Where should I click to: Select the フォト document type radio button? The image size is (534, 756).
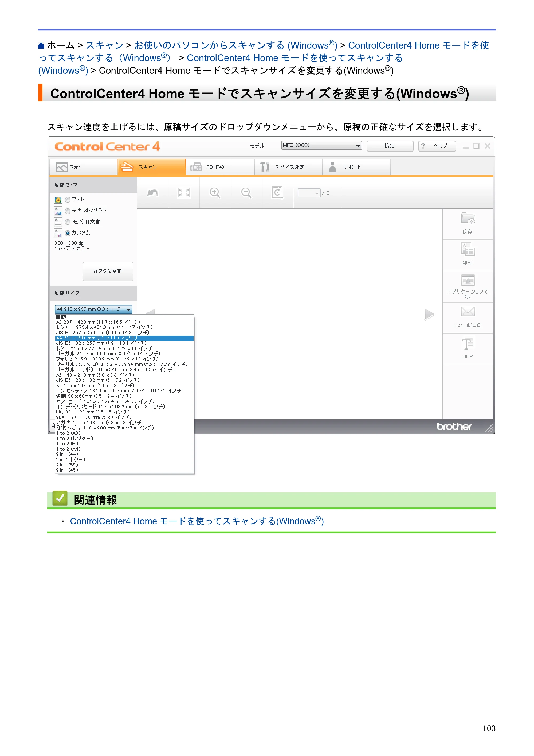(x=68, y=200)
